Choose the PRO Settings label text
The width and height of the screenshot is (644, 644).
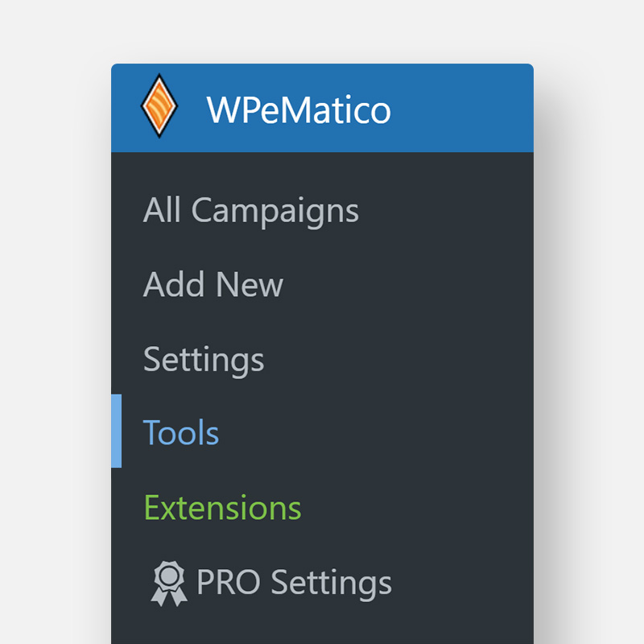pos(294,582)
